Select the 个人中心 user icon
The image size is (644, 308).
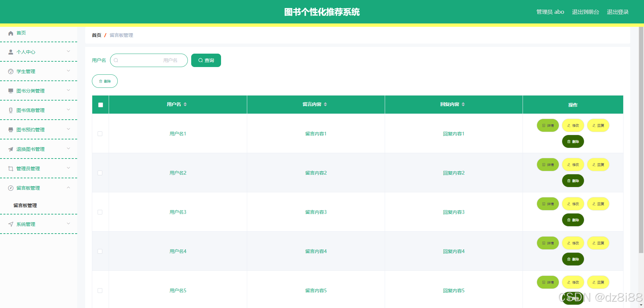click(x=10, y=52)
